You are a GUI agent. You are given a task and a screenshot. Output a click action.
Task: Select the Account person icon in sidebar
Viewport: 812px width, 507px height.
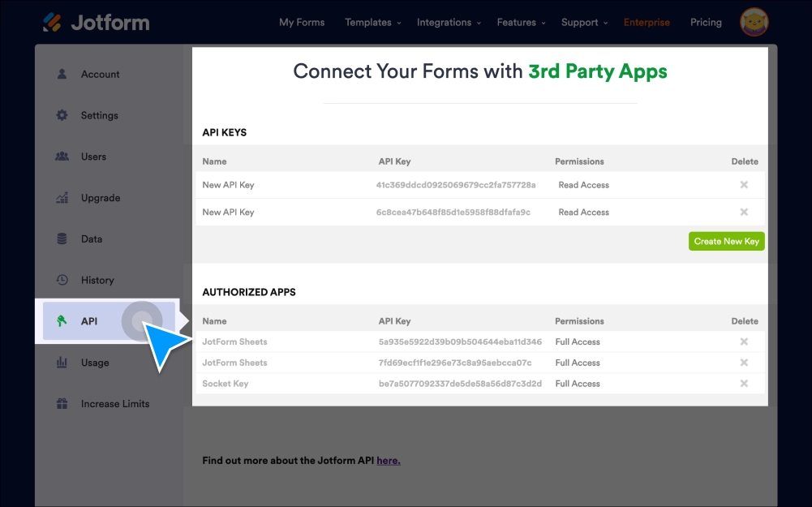tap(62, 74)
